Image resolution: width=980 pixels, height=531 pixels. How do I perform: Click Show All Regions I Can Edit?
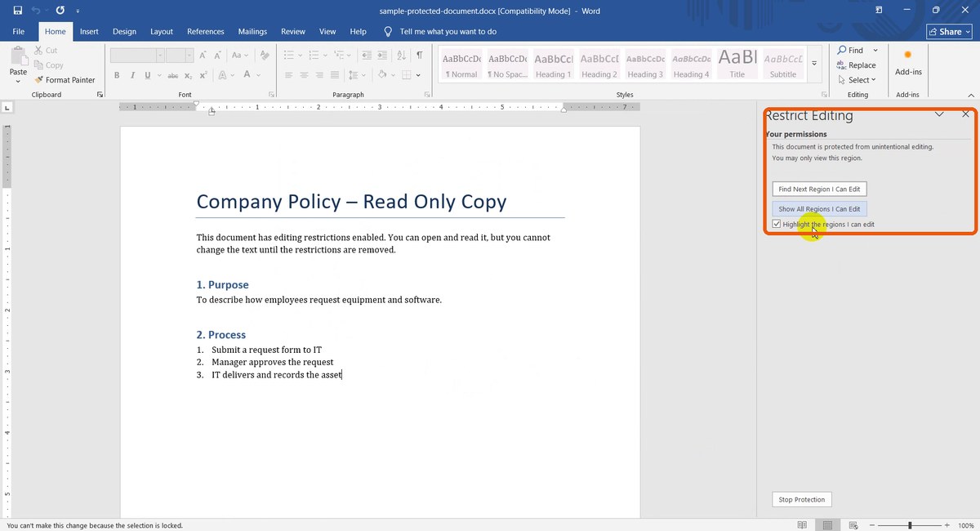(819, 209)
